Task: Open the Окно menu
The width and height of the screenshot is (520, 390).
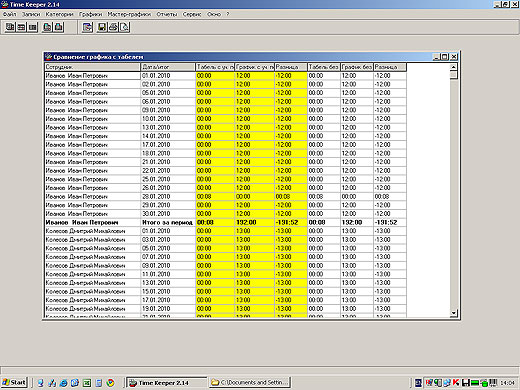Action: (x=214, y=14)
